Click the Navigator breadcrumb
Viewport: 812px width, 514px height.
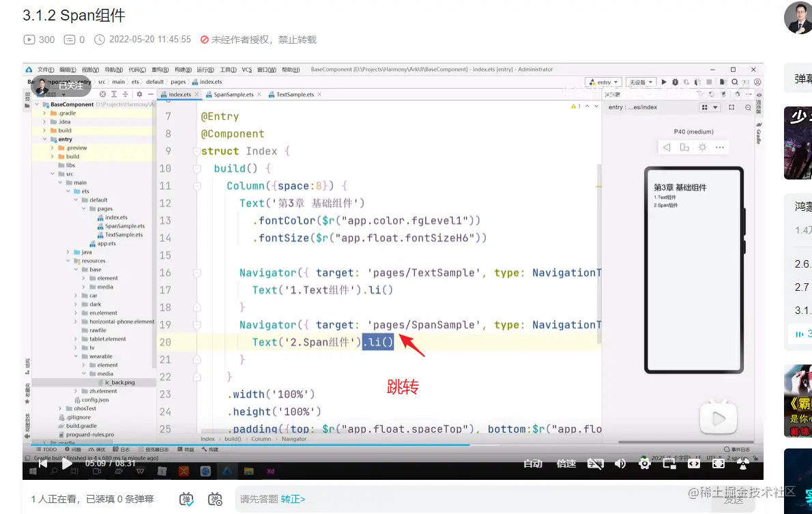click(293, 439)
